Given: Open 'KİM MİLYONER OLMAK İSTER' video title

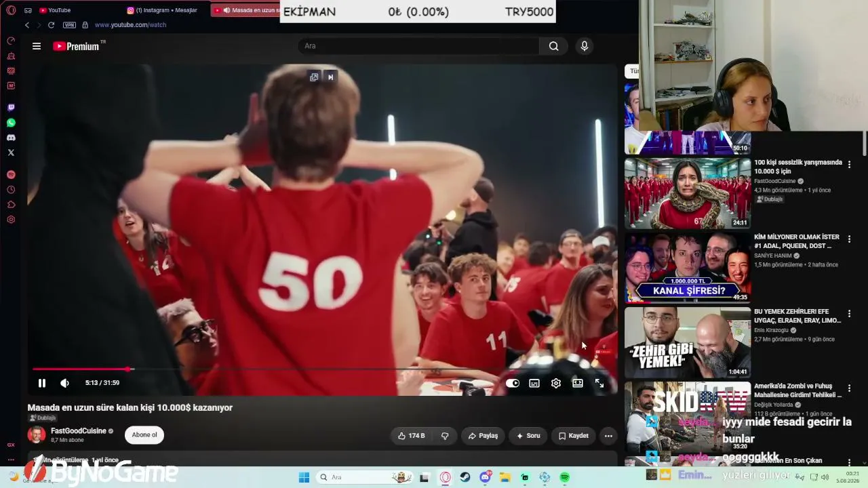Looking at the screenshot, I should (797, 241).
